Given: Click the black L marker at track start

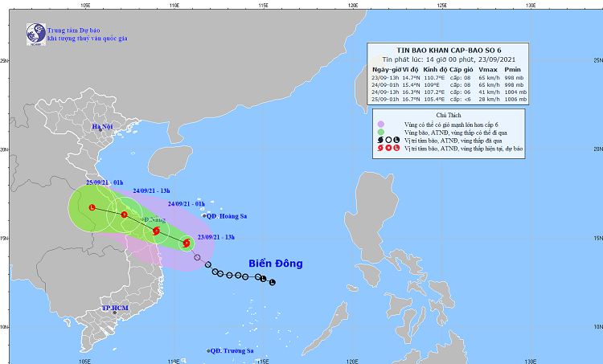Looking at the screenshot, I should tap(272, 282).
